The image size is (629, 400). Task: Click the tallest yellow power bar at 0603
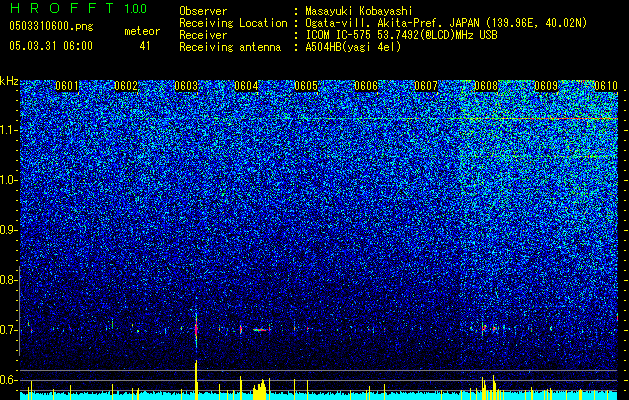196,380
